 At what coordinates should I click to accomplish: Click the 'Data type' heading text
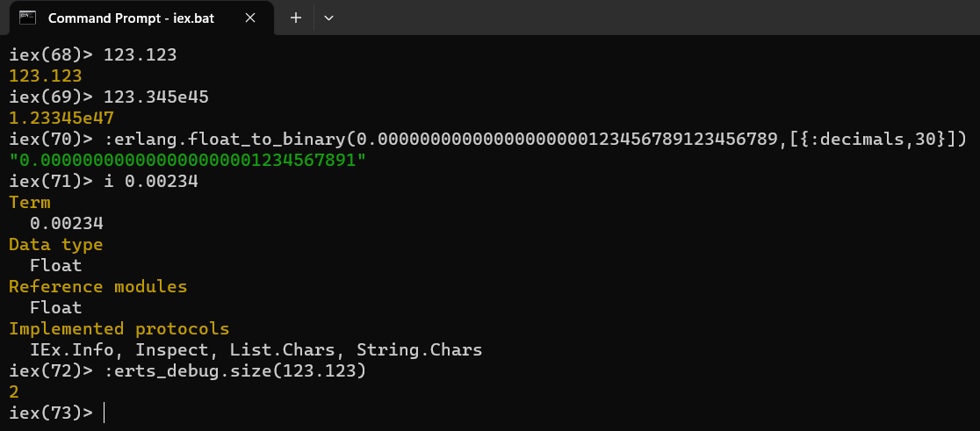click(55, 244)
